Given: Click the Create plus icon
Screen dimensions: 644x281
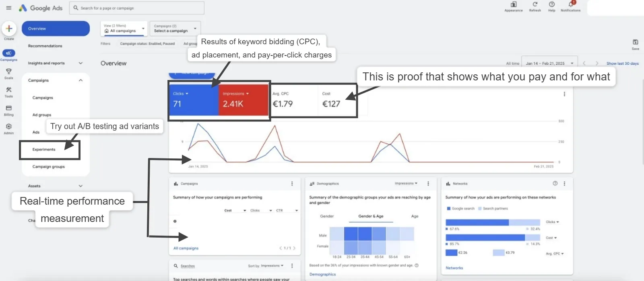Looking at the screenshot, I should [x=9, y=29].
